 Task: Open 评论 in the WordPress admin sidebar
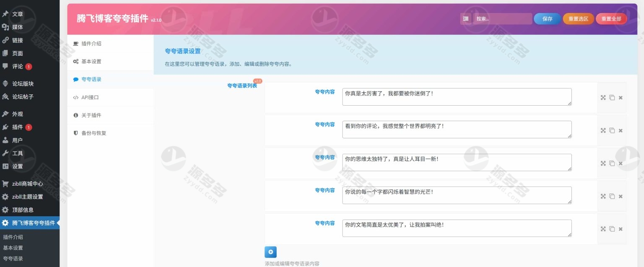18,66
